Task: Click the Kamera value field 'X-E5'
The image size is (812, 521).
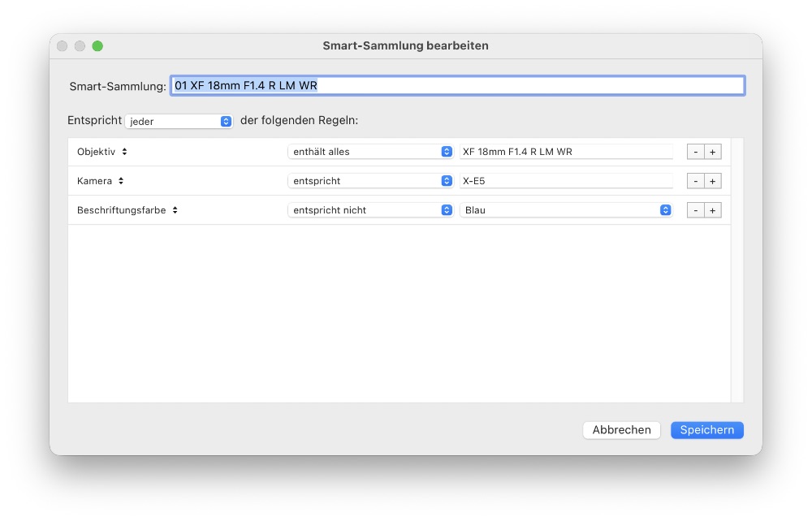Action: point(566,181)
